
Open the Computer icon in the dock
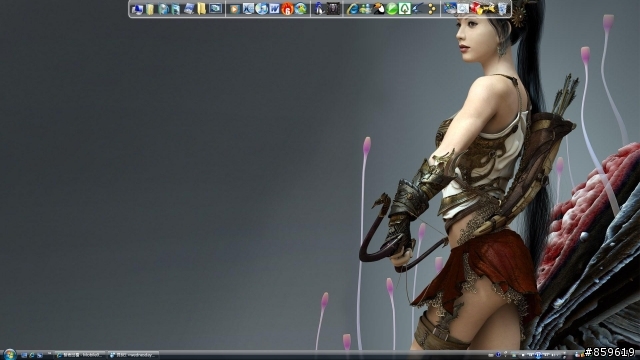click(138, 9)
